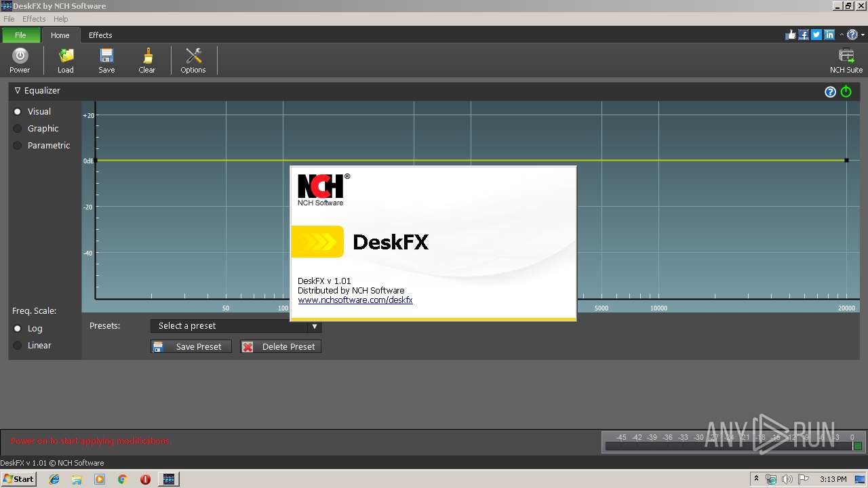Launch Internet Explorer from the taskbar
Screen dimensions: 868x488
point(54,479)
